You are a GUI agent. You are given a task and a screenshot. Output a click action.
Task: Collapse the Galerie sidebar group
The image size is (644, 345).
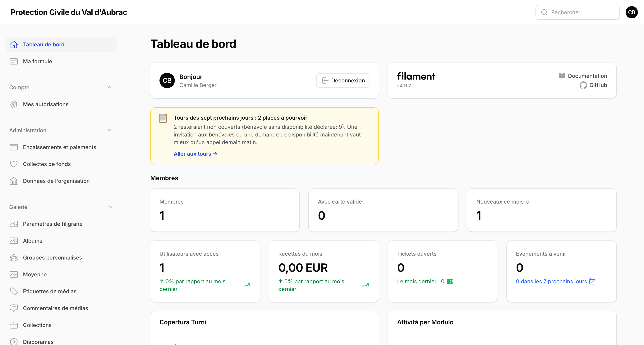(x=109, y=207)
